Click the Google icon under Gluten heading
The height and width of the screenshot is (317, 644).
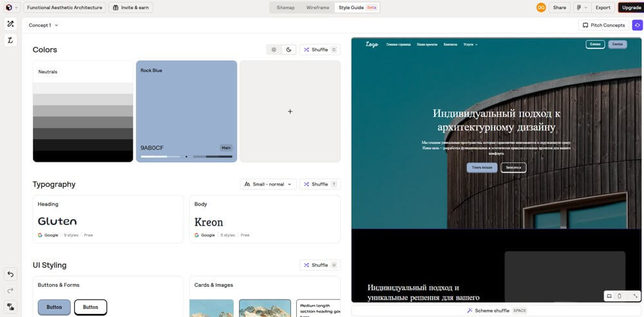pyautogui.click(x=40, y=235)
